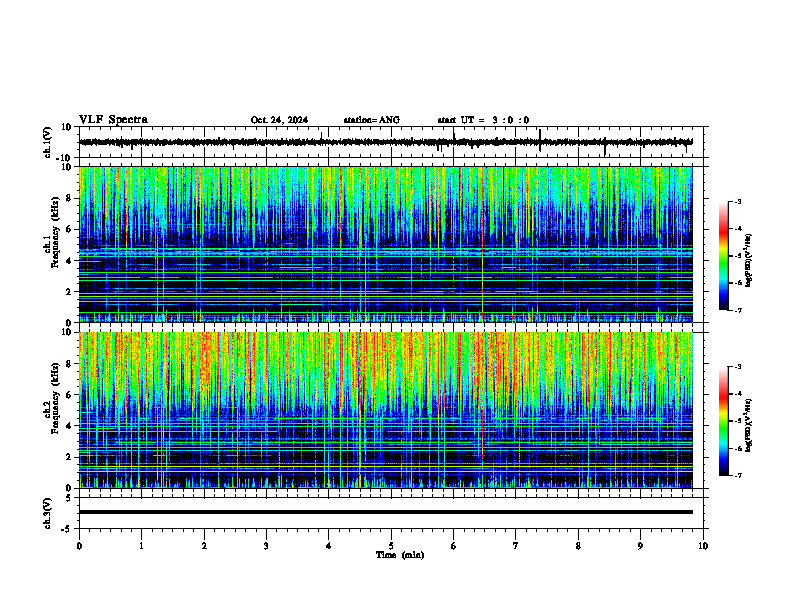Click the "6" tick on the time axis

pos(454,546)
